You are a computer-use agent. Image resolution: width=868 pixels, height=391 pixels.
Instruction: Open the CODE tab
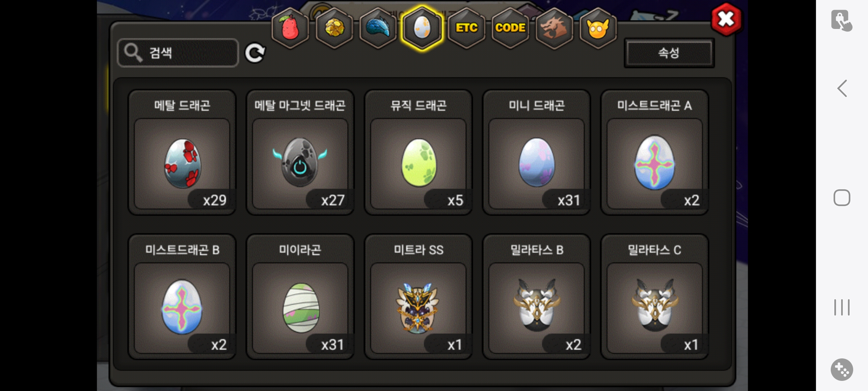tap(510, 28)
